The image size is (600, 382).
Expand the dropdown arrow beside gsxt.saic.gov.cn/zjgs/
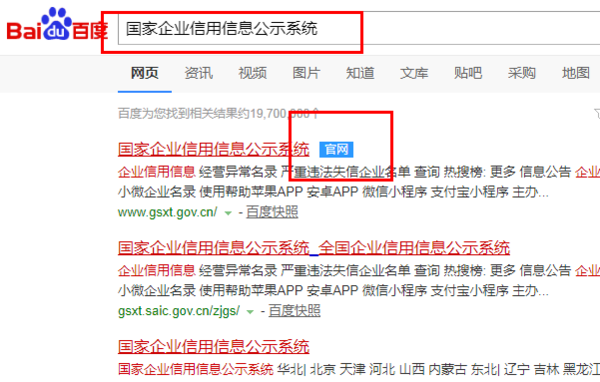[250, 312]
